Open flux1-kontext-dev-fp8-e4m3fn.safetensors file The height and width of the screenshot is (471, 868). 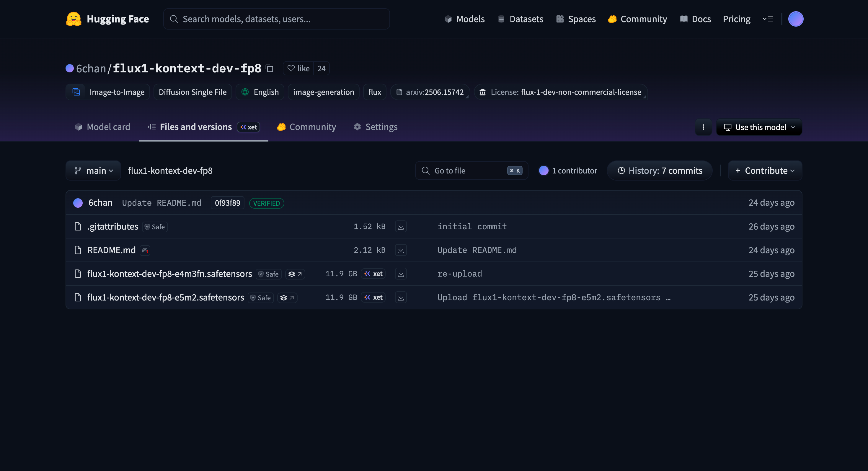pyautogui.click(x=170, y=273)
